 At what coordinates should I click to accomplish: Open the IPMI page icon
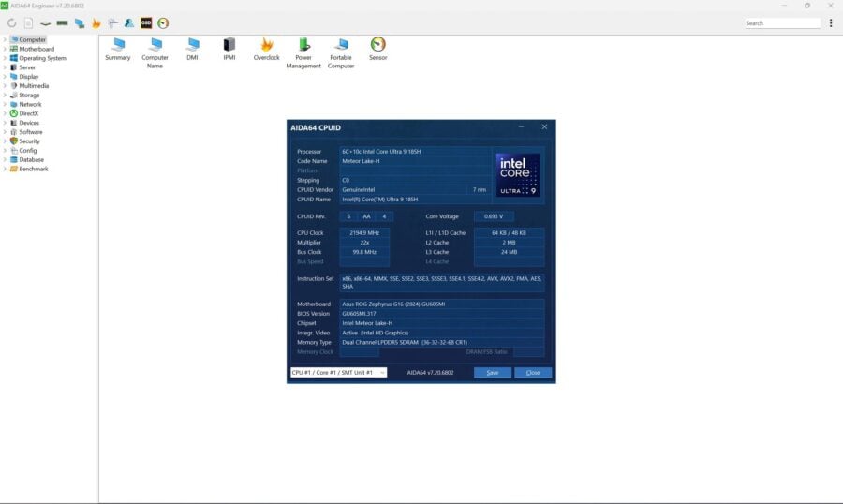pos(229,49)
